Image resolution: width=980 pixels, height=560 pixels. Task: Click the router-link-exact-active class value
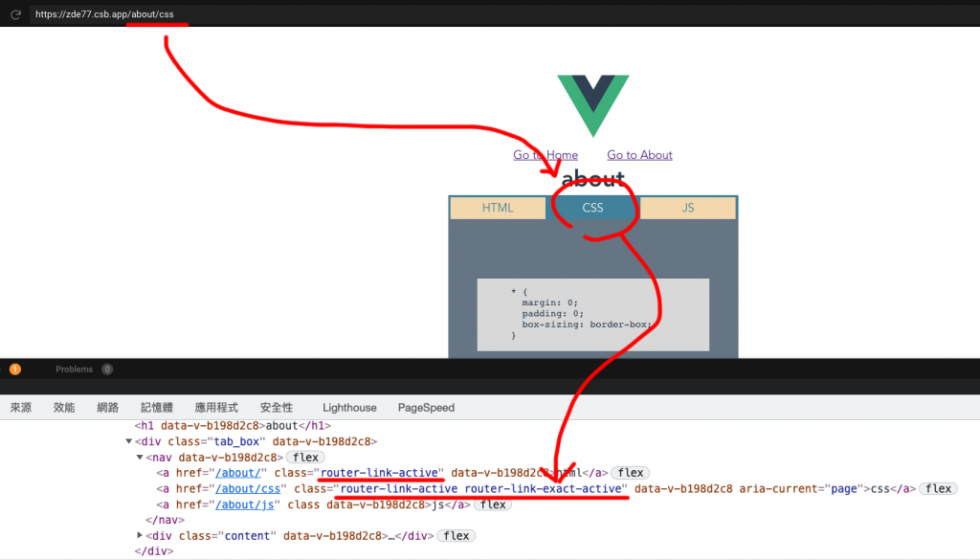pos(544,489)
